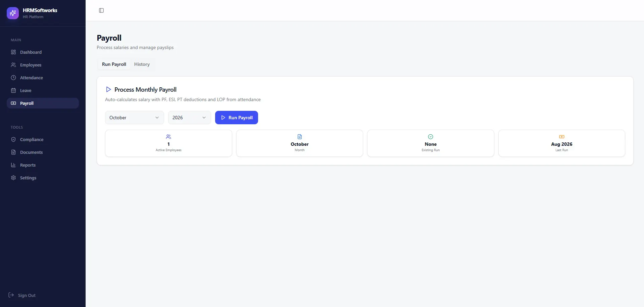
Task: Click the None Existing Run value
Action: click(431, 144)
